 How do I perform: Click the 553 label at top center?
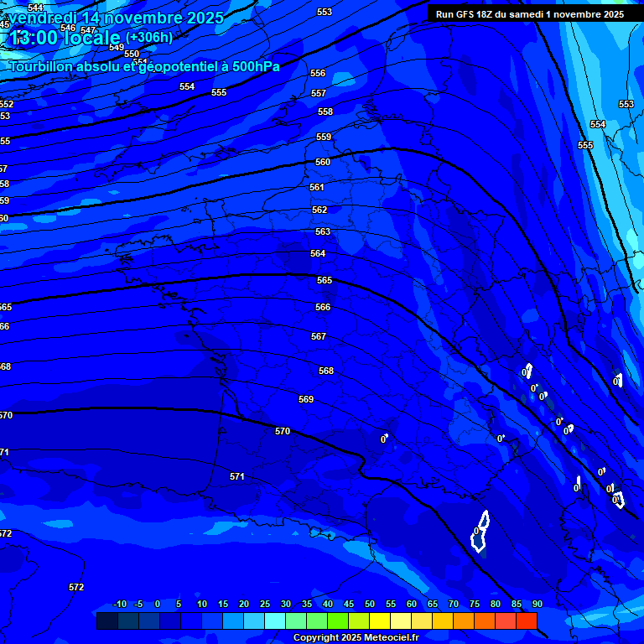point(325,12)
